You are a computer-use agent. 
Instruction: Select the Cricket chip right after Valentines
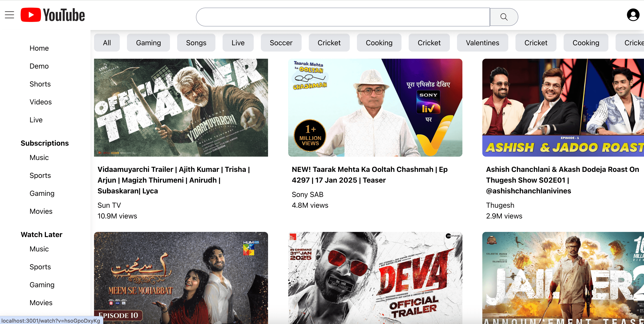pyautogui.click(x=536, y=43)
